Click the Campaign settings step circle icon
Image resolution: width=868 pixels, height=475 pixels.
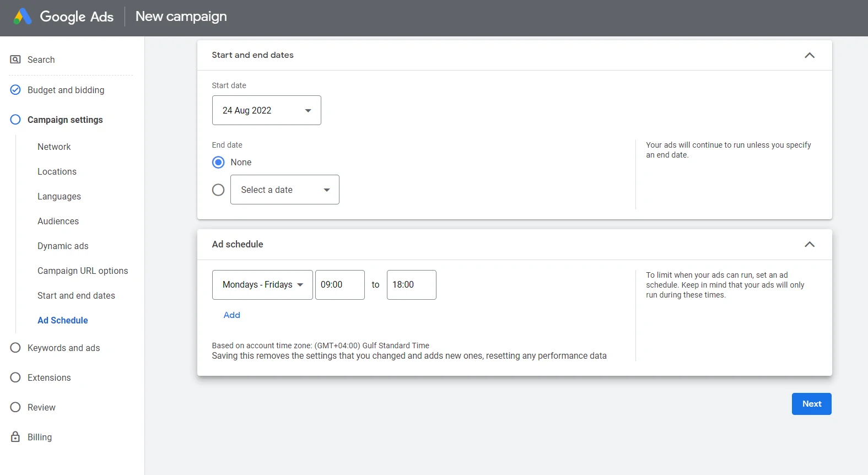15,120
